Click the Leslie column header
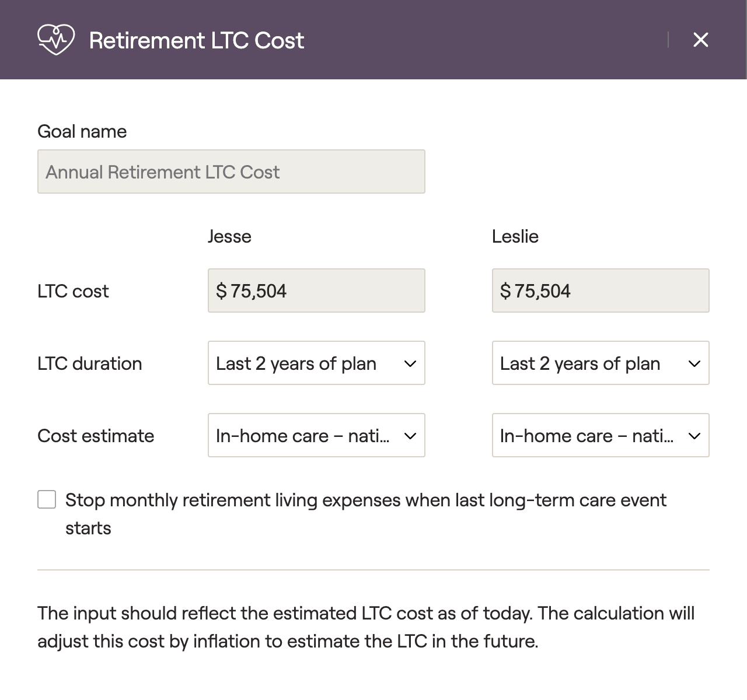The height and width of the screenshot is (700, 747). 515,236
